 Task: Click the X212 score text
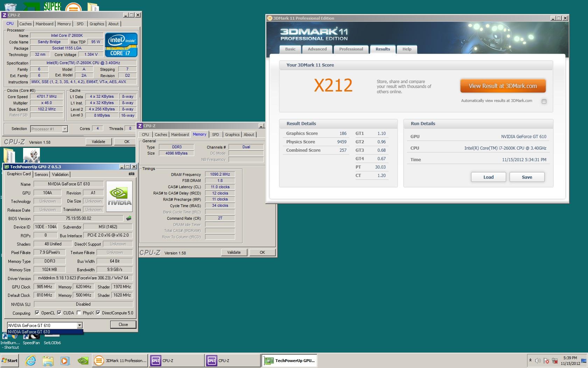333,85
